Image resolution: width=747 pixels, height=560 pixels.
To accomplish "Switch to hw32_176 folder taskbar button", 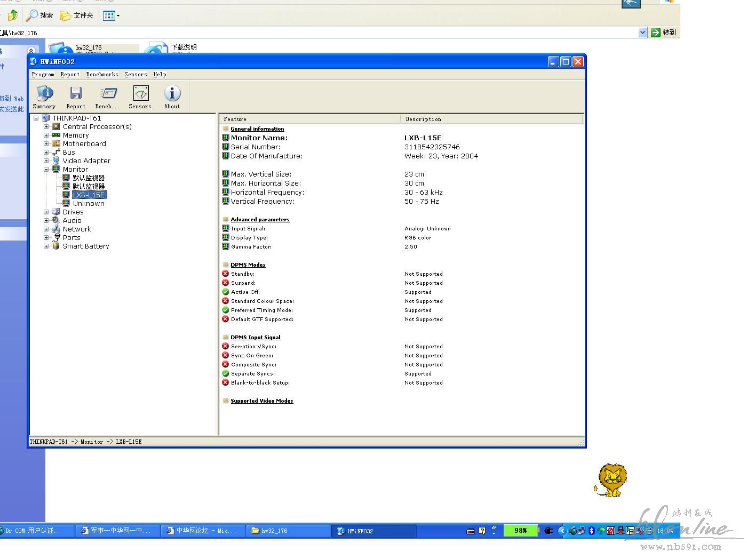I will tap(288, 531).
